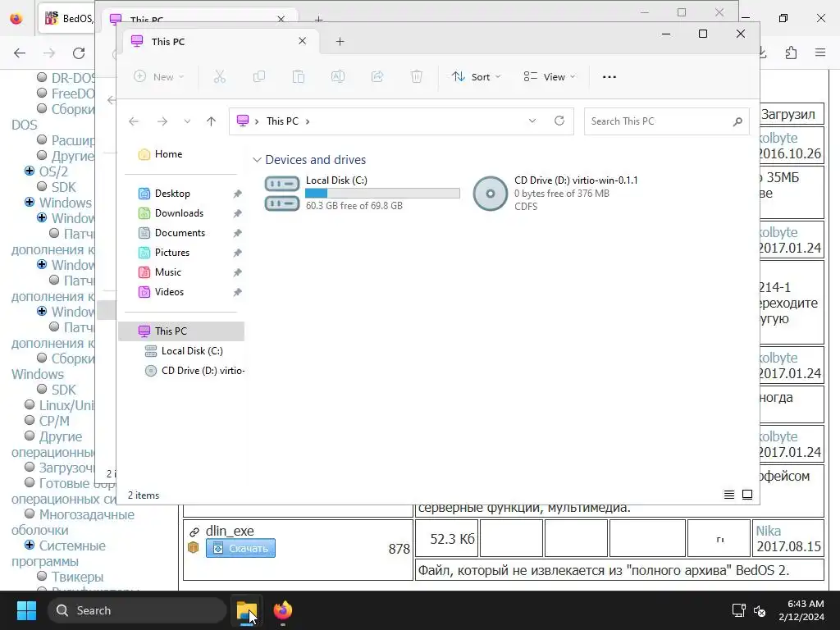840x630 pixels.
Task: Add a new Explorer tab
Action: [x=340, y=41]
